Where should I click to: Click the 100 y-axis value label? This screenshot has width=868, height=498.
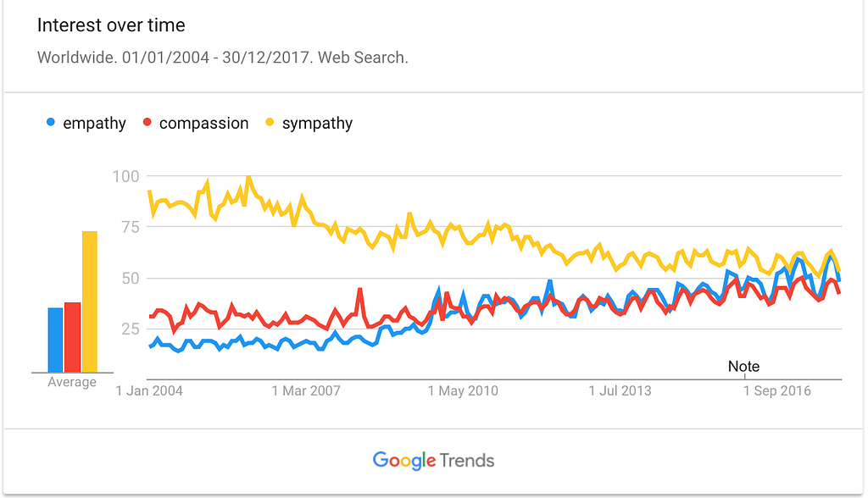[125, 176]
